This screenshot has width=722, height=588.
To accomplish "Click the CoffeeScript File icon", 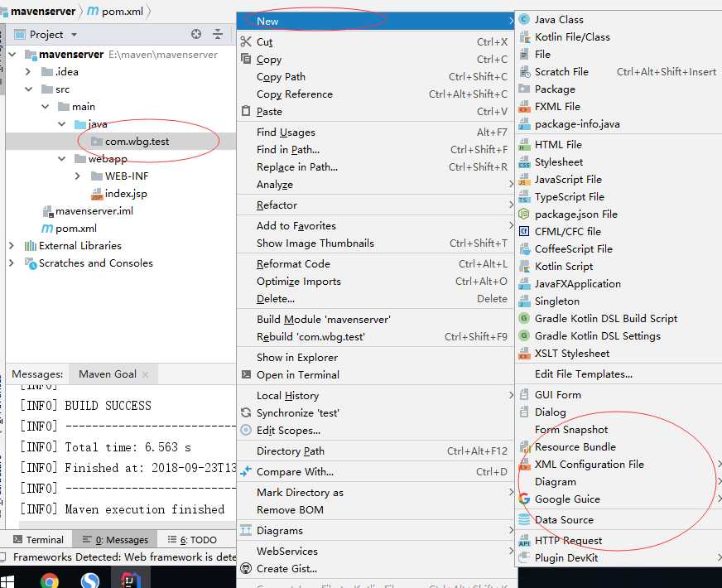I will pos(524,249).
